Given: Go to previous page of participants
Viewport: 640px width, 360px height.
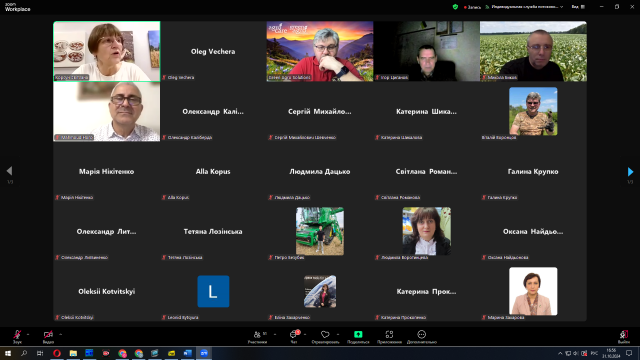Looking at the screenshot, I should point(9,171).
